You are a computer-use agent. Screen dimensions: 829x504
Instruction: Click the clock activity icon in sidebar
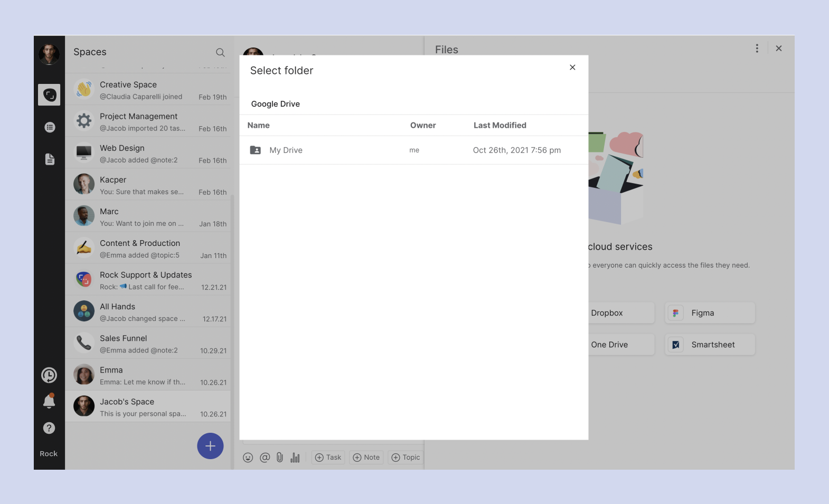coord(49,375)
